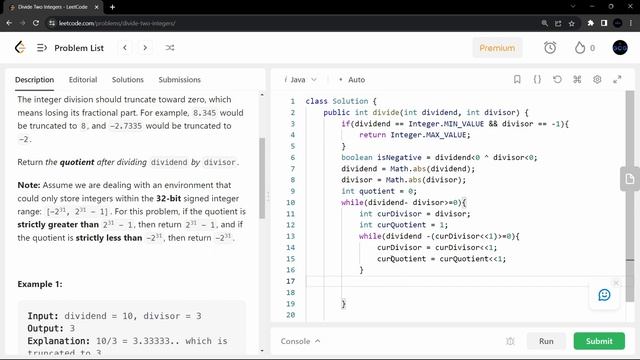Click the description panel scrollbar

coord(262,178)
